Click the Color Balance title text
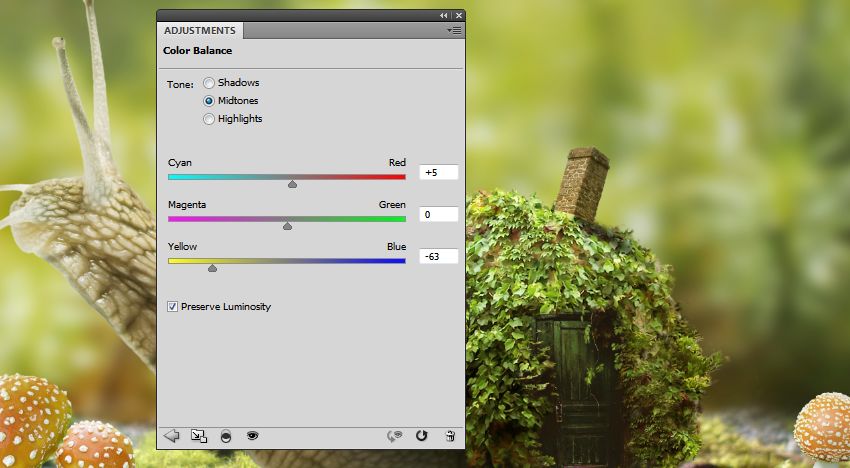 [x=197, y=50]
